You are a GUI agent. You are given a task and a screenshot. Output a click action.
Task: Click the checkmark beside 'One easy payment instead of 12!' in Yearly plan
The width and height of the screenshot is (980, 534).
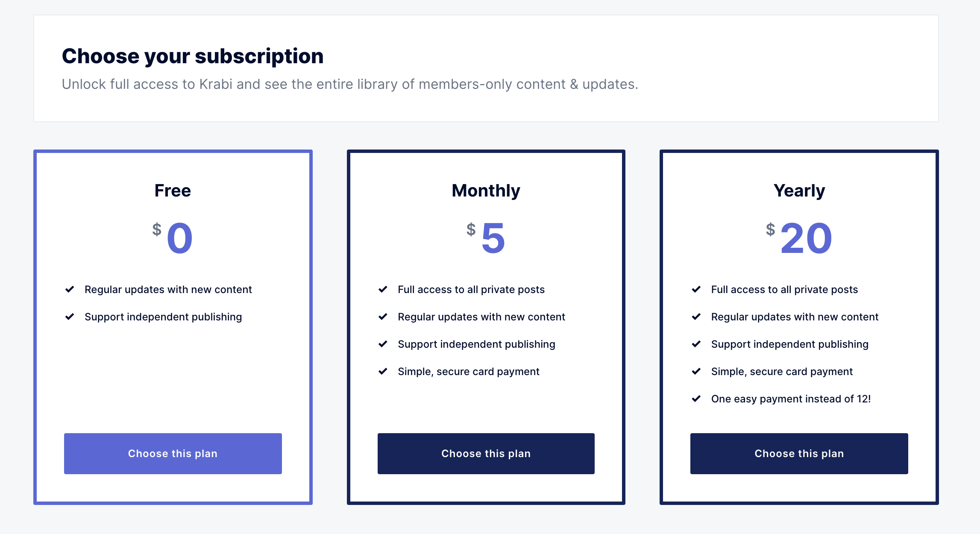point(696,399)
